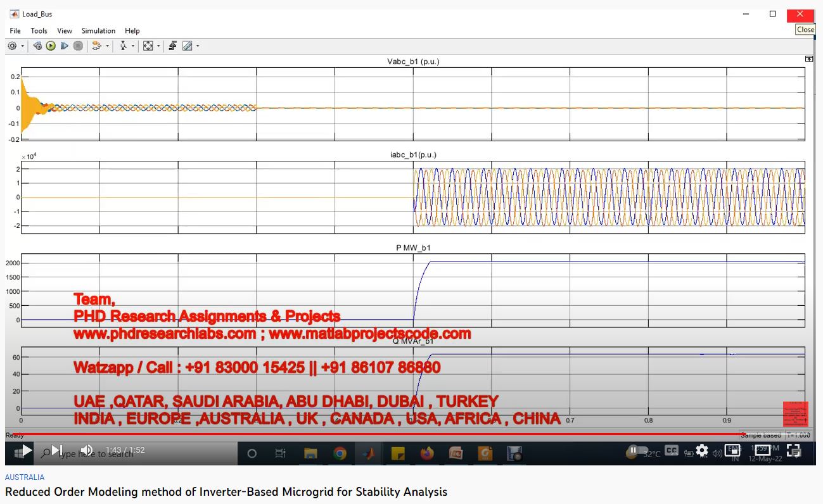
Task: Open the View menu
Action: 65,30
